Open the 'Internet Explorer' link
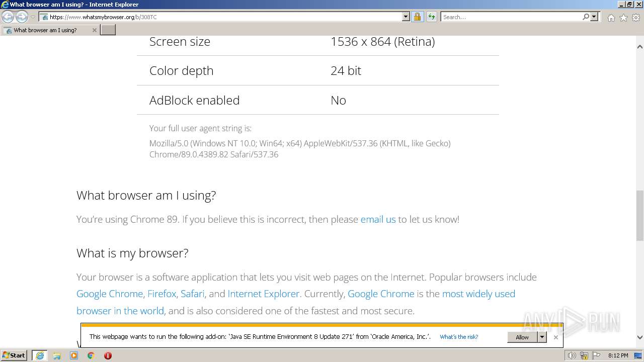The height and width of the screenshot is (362, 644). click(x=263, y=294)
